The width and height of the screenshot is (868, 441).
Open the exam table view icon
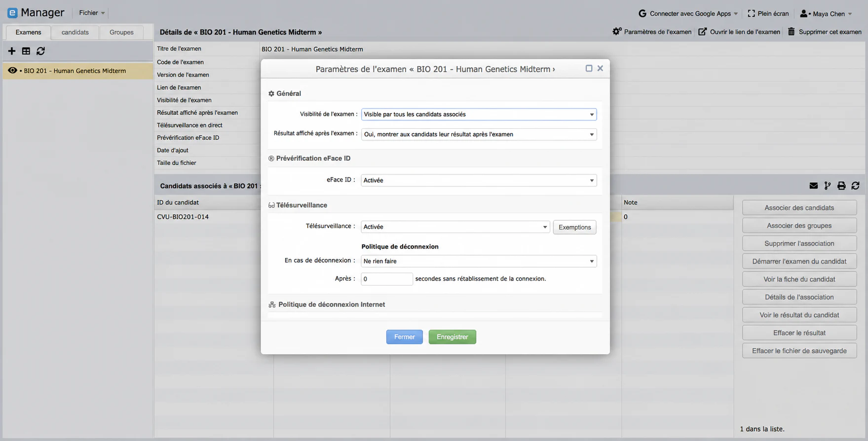point(26,51)
